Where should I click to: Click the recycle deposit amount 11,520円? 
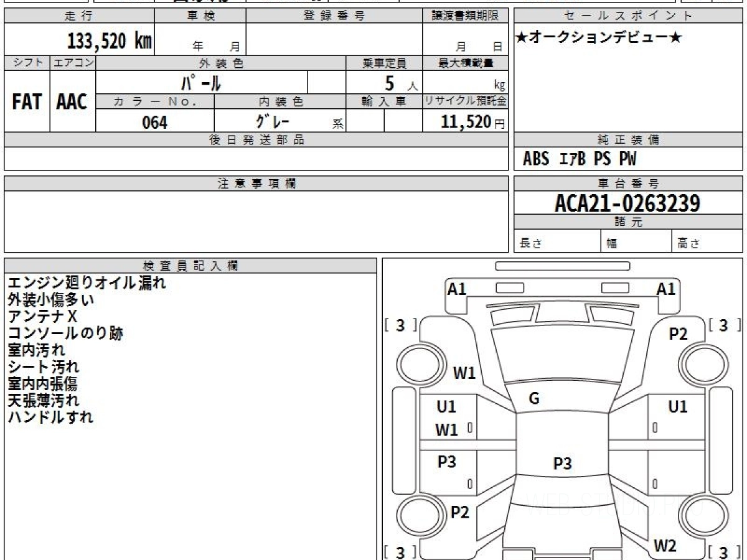click(473, 122)
